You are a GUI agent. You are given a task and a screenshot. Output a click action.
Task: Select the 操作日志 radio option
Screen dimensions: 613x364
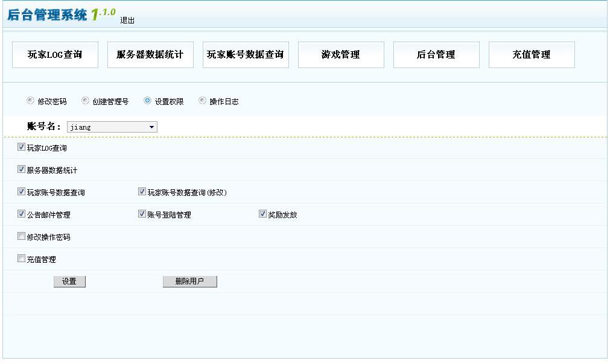pyautogui.click(x=202, y=101)
